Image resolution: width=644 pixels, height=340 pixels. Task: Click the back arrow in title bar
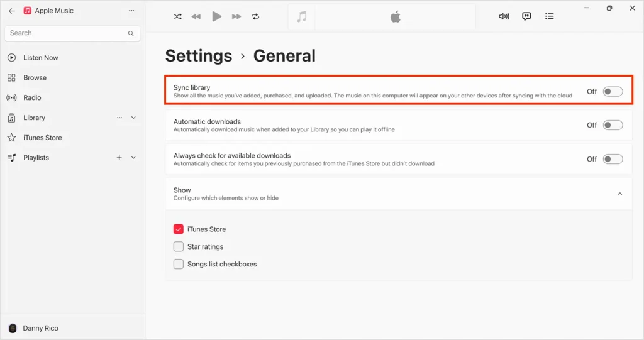tap(12, 11)
